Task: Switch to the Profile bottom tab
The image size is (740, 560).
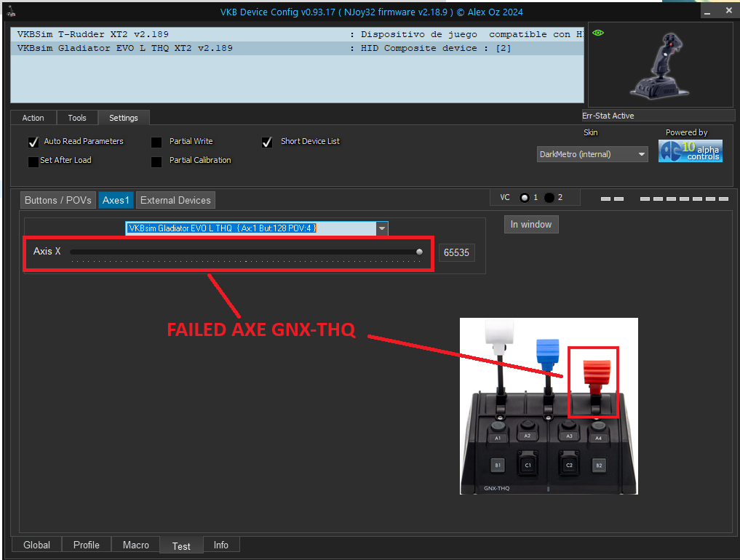Action: (x=87, y=545)
